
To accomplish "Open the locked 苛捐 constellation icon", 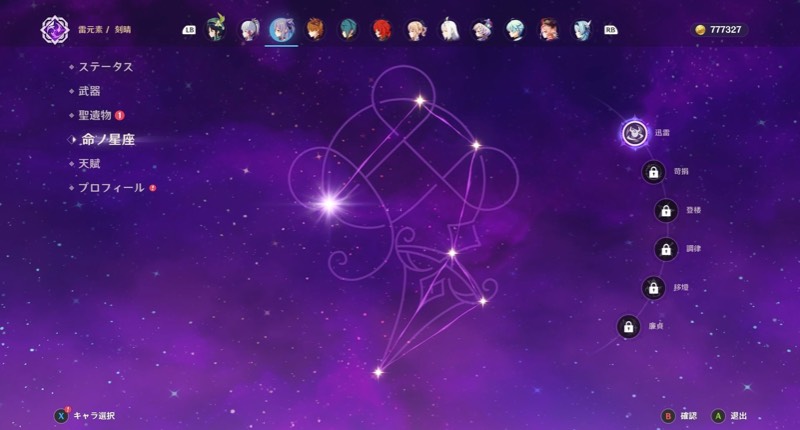I will [x=653, y=172].
